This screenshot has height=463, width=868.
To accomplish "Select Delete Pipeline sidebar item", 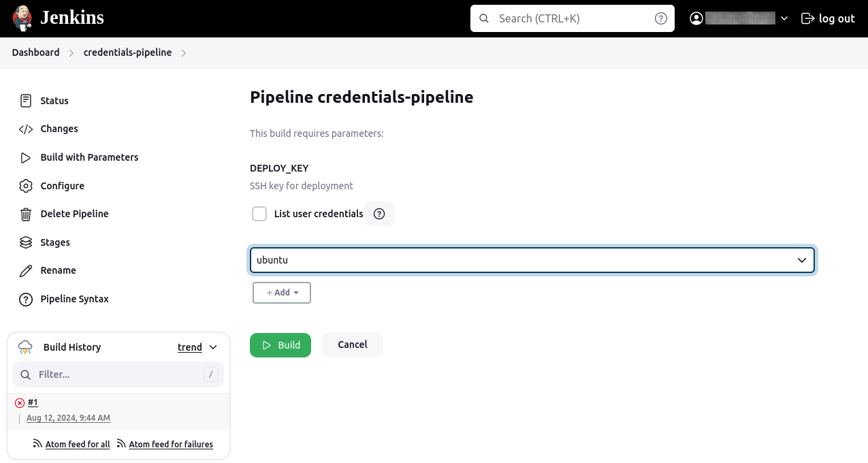I will pyautogui.click(x=74, y=214).
